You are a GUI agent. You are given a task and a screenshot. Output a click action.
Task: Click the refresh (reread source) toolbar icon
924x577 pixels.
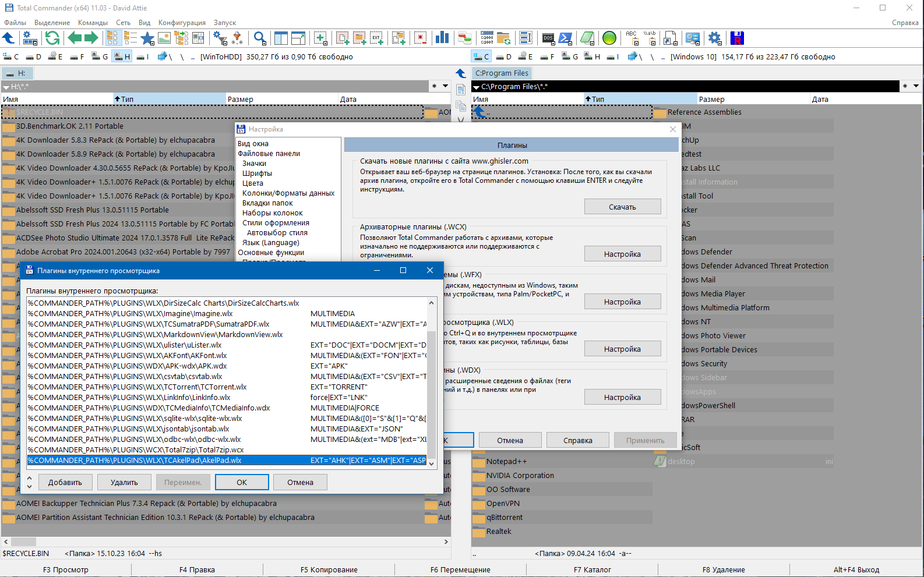(x=52, y=38)
